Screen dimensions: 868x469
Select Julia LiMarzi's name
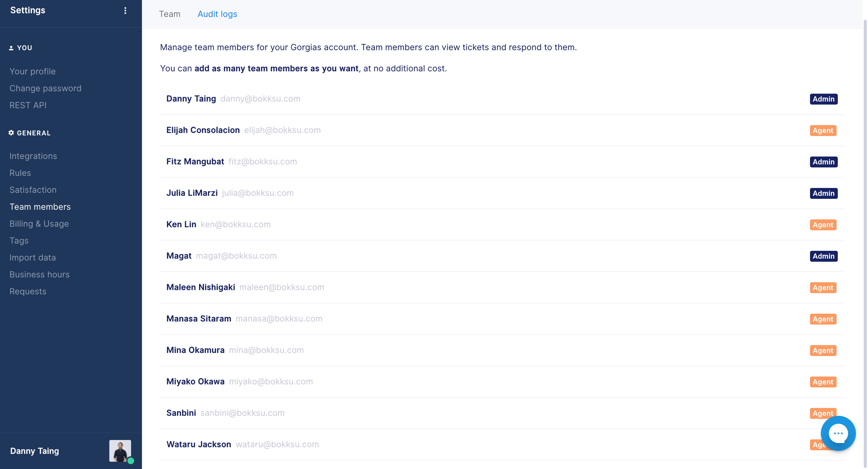[x=192, y=193]
